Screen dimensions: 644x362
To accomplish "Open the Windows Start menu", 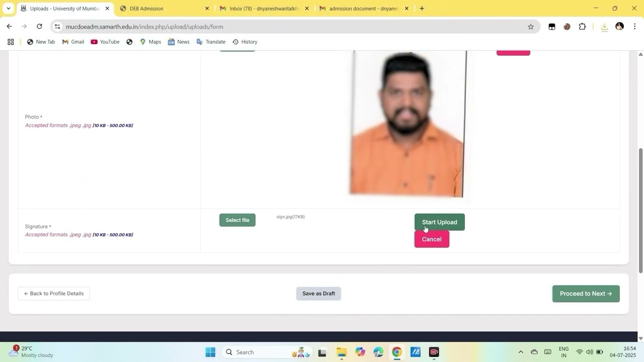I will pos(210,352).
